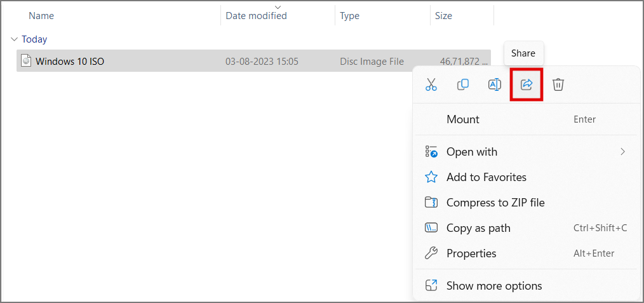Click the Open with icon
The width and height of the screenshot is (644, 303).
click(x=431, y=152)
